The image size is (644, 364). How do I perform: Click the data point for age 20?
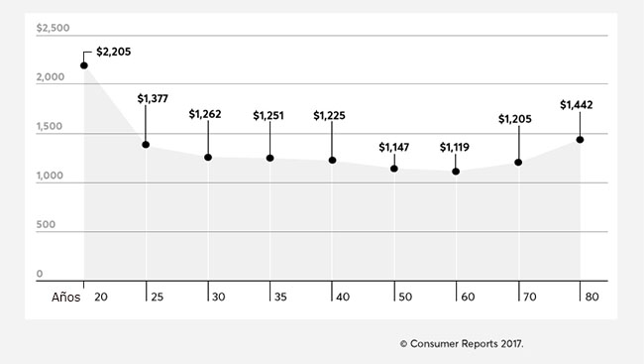(84, 65)
